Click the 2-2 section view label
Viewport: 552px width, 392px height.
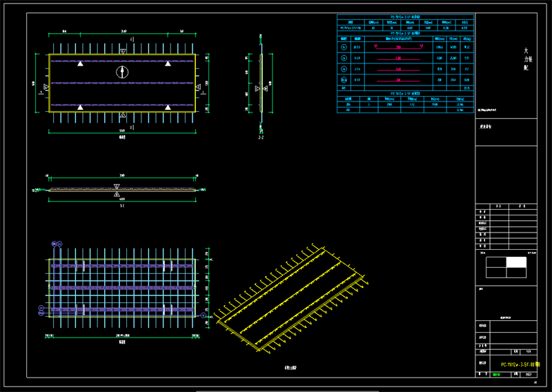pyautogui.click(x=261, y=137)
